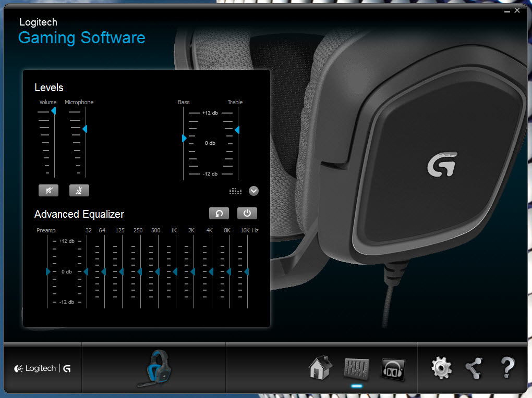Click the Advanced Equalizer heading

click(x=79, y=214)
